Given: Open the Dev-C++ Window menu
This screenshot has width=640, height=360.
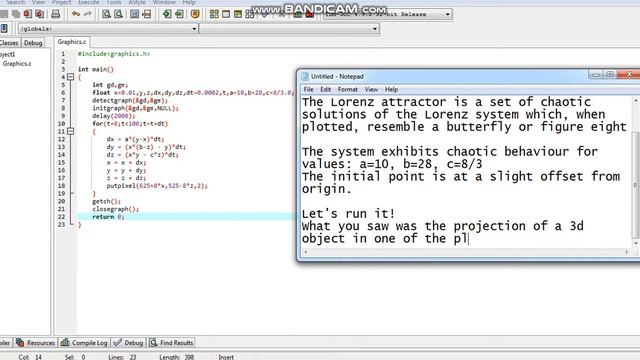Looking at the screenshot, I should 164,2.
